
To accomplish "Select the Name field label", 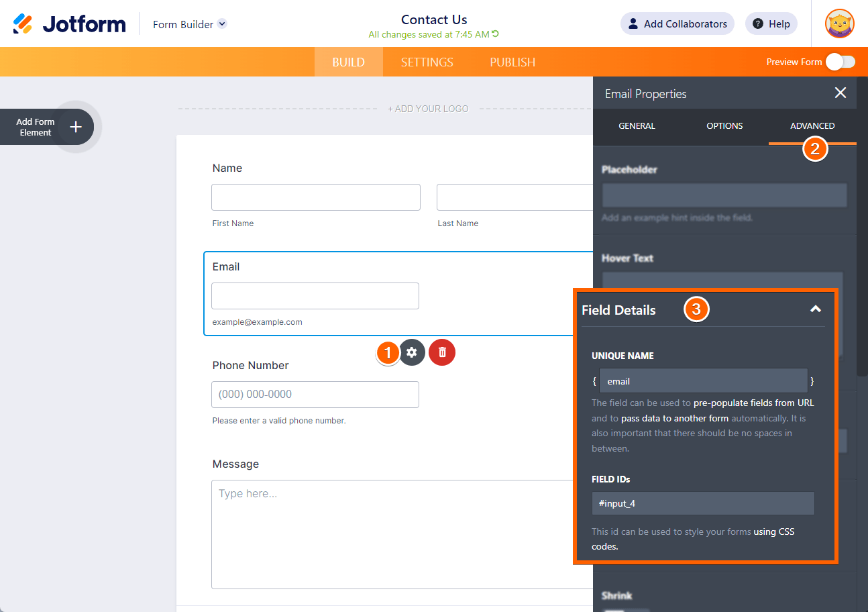I will tap(227, 168).
